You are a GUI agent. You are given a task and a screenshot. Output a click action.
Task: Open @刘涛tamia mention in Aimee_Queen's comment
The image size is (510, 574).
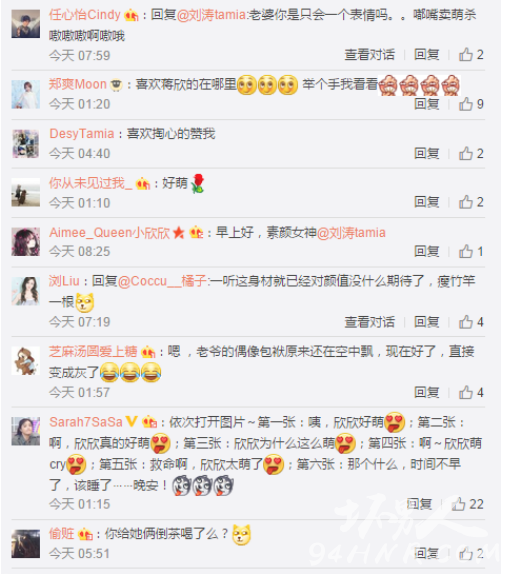click(351, 233)
